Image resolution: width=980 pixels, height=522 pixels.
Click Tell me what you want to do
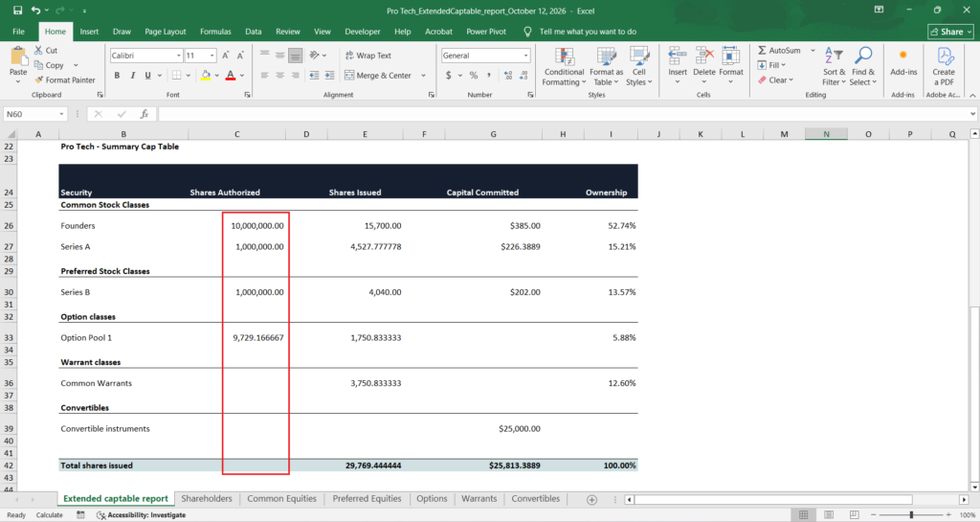(x=588, y=32)
